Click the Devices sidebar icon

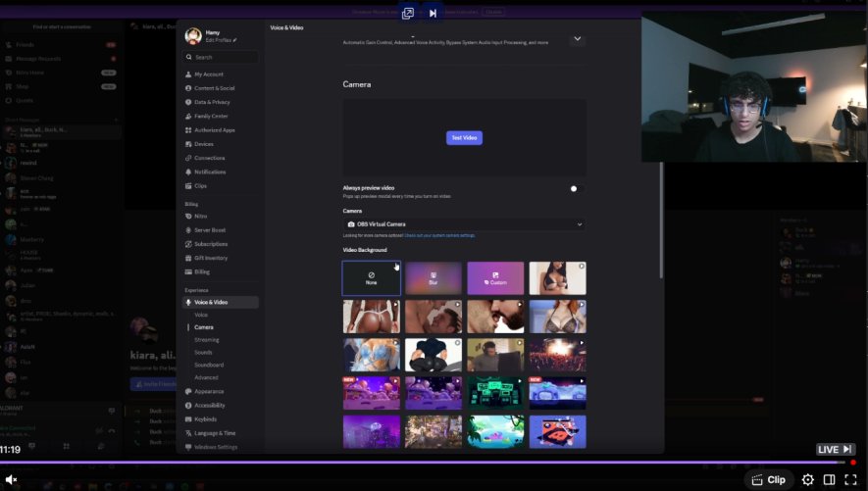click(x=188, y=144)
